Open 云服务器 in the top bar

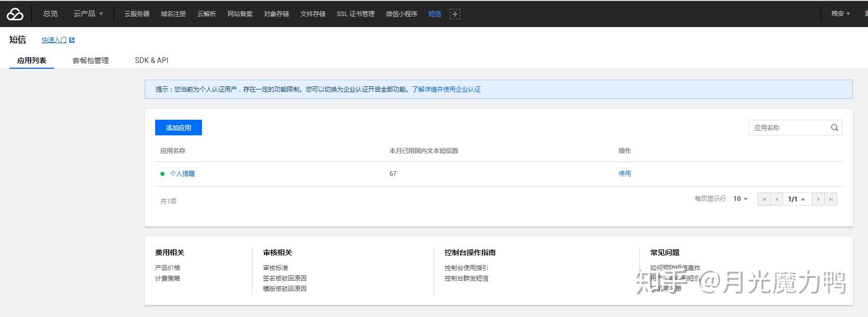(137, 14)
